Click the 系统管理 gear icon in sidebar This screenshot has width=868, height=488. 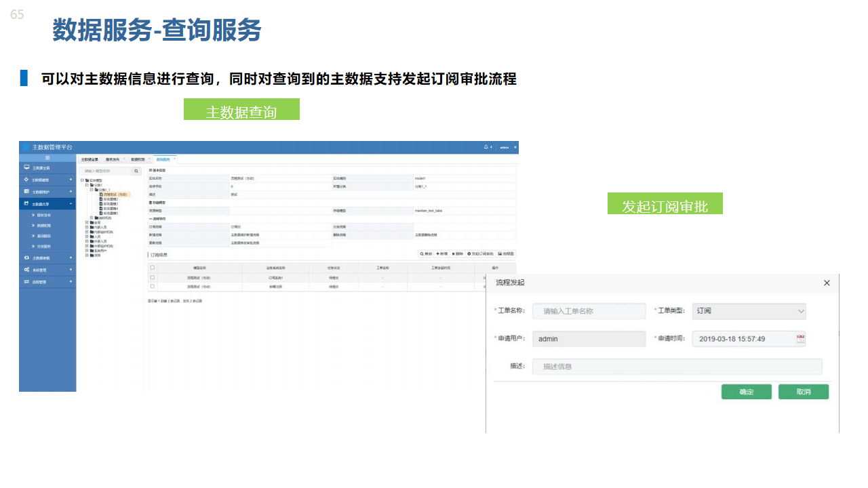[26, 269]
